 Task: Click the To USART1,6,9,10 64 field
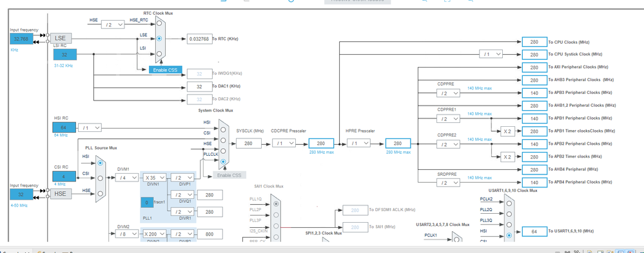(534, 232)
